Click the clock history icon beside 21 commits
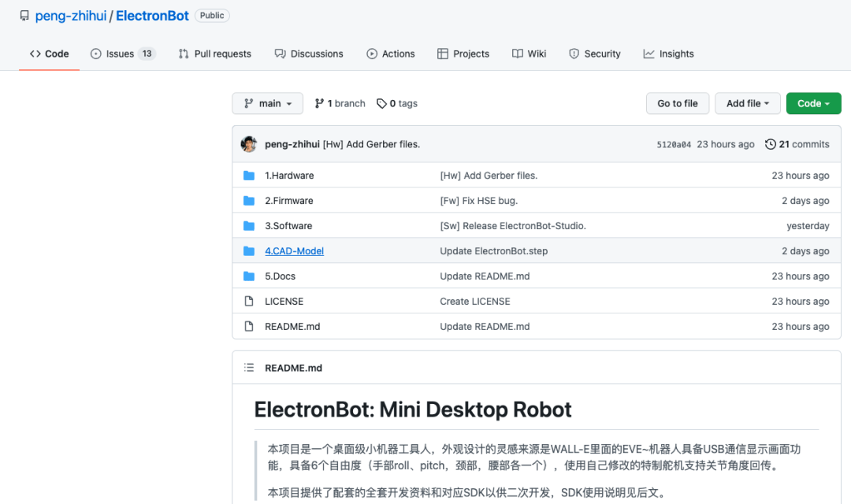The width and height of the screenshot is (851, 504). (770, 144)
